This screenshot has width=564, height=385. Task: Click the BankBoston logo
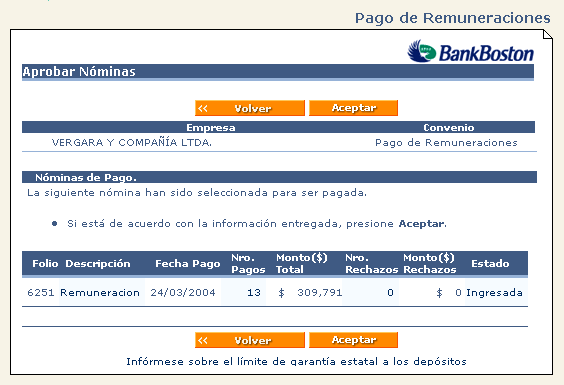[x=470, y=51]
